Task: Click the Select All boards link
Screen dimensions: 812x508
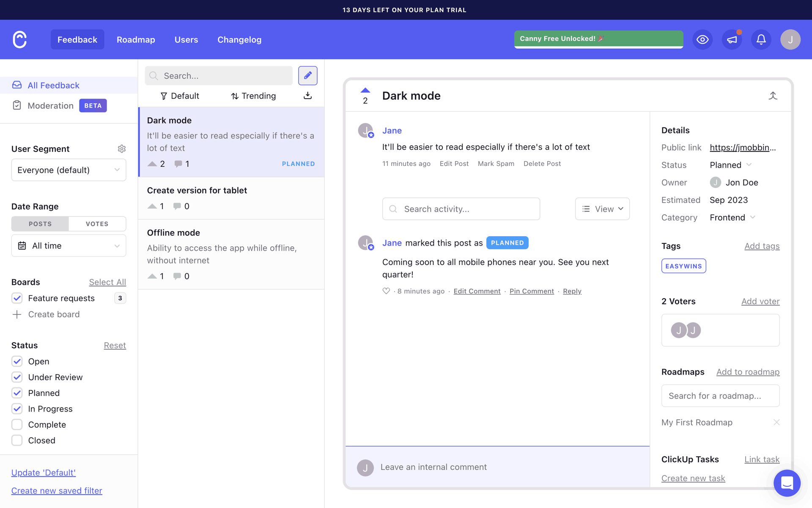Action: click(107, 282)
